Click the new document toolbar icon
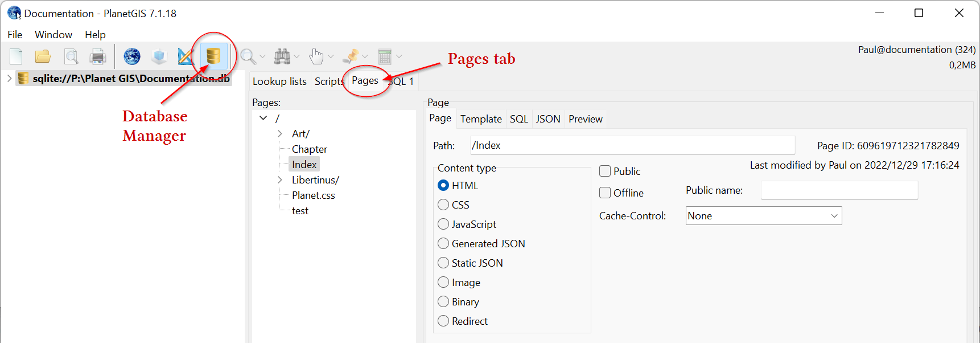Screen dimensions: 980x343 [x=16, y=56]
